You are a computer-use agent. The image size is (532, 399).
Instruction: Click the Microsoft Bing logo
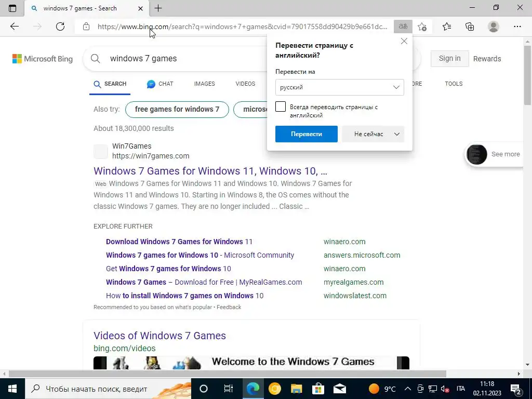click(43, 59)
